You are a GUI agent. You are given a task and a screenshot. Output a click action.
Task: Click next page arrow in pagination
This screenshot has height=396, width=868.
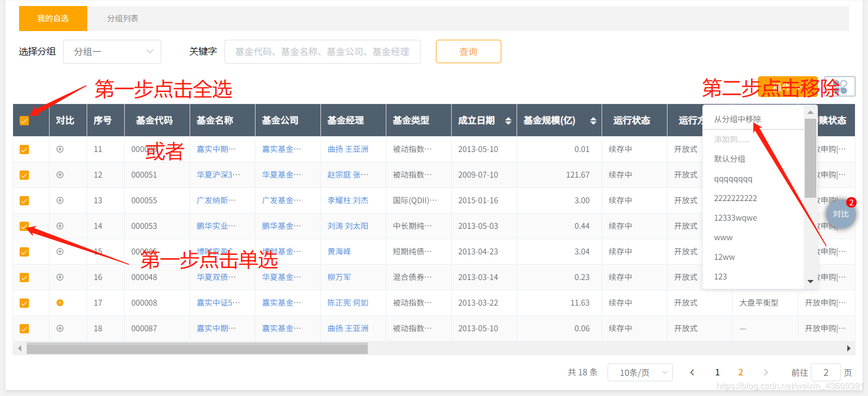(766, 373)
